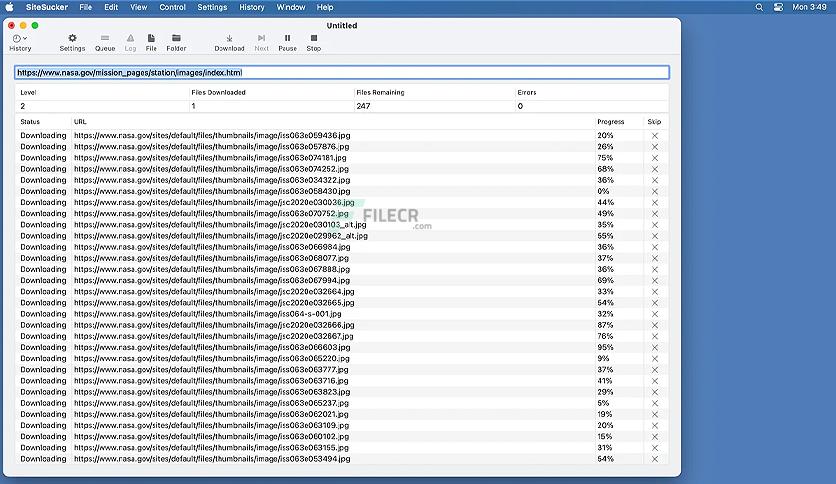Open the View menu
The height and width of the screenshot is (484, 836).
pyautogui.click(x=139, y=7)
